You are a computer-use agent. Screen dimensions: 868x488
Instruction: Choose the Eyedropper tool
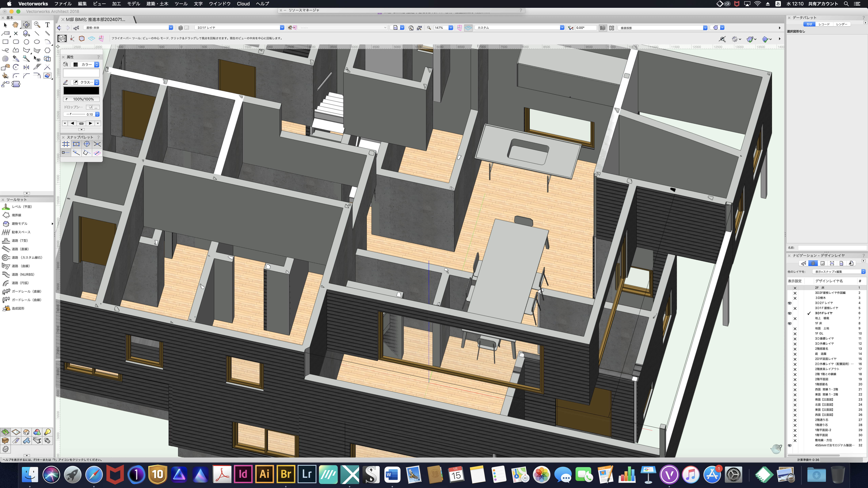tap(16, 59)
